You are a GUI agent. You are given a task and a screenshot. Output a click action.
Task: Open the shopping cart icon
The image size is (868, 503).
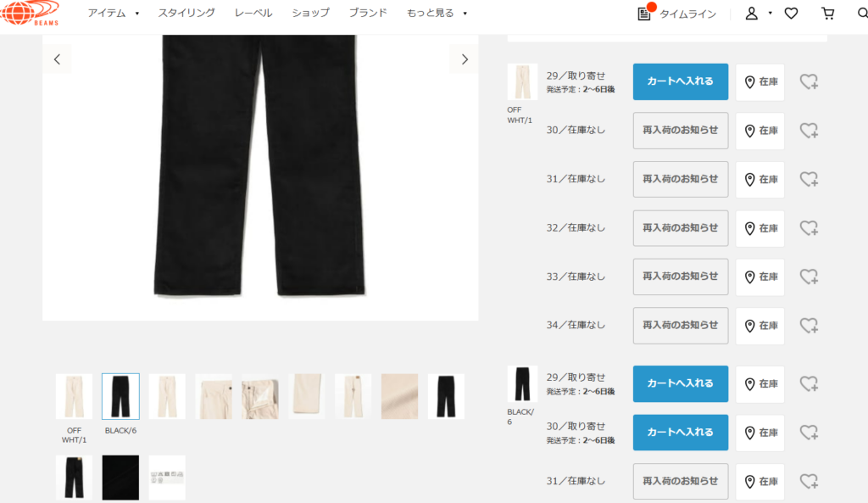coord(827,14)
